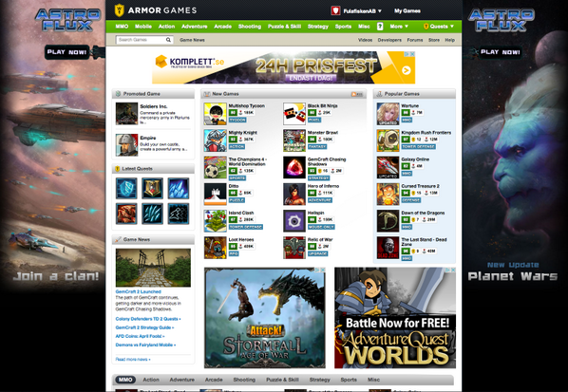This screenshot has width=568, height=392.
Task: Open GemCraft 2 Strategy Guide link
Action: point(144,327)
